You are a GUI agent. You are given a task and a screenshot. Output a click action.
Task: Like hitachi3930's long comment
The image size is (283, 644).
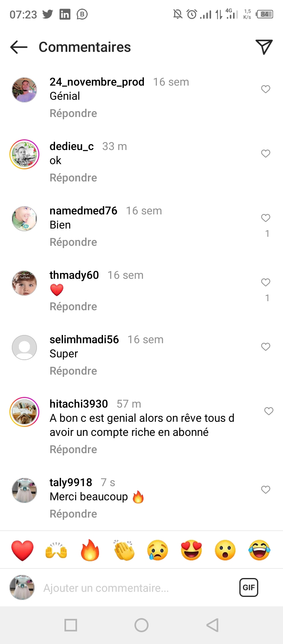pos(269,411)
